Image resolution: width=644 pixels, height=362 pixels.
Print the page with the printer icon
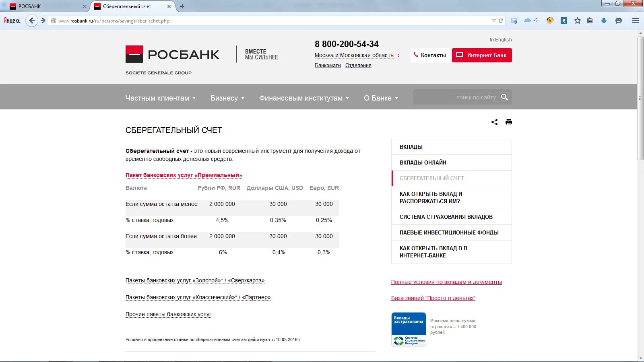(x=509, y=122)
